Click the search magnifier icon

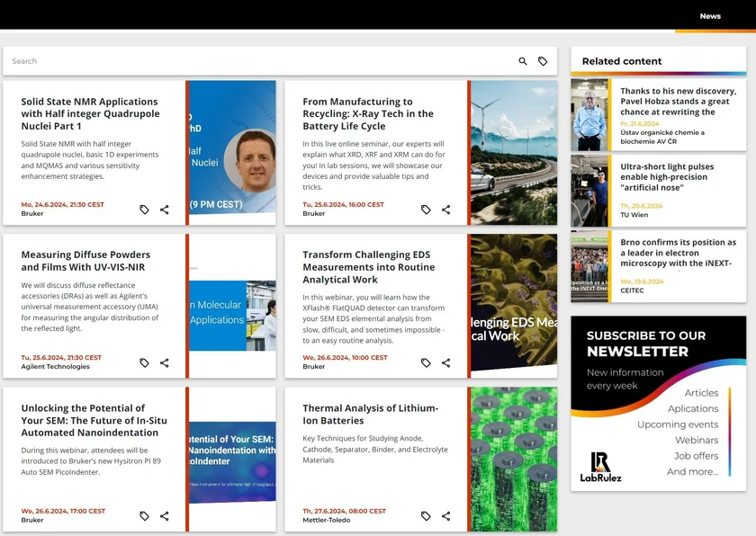click(x=523, y=61)
